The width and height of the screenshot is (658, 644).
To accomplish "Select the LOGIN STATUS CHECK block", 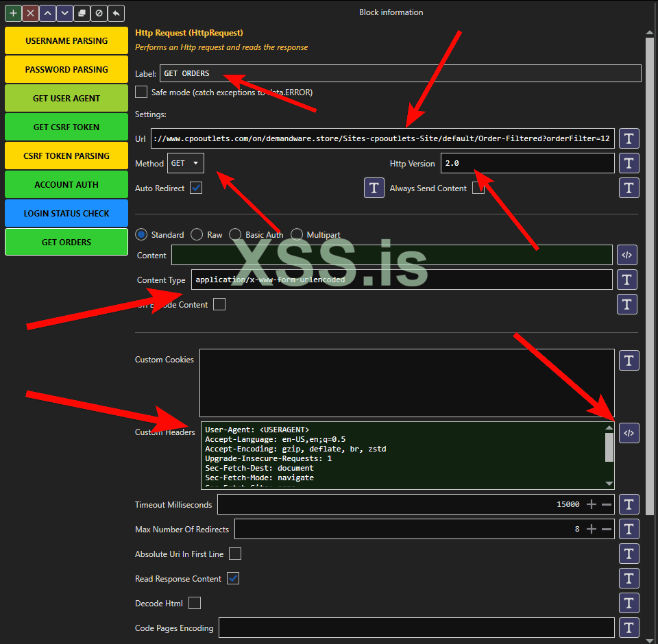I will click(x=66, y=214).
